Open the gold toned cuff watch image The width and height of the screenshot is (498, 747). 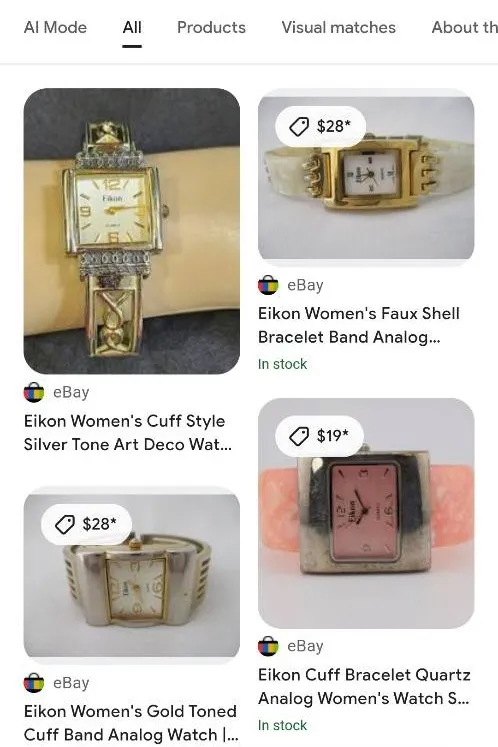click(132, 575)
